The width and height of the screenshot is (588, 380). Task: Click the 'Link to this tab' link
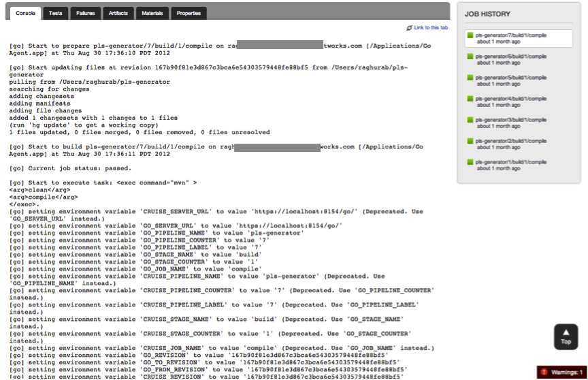(430, 28)
